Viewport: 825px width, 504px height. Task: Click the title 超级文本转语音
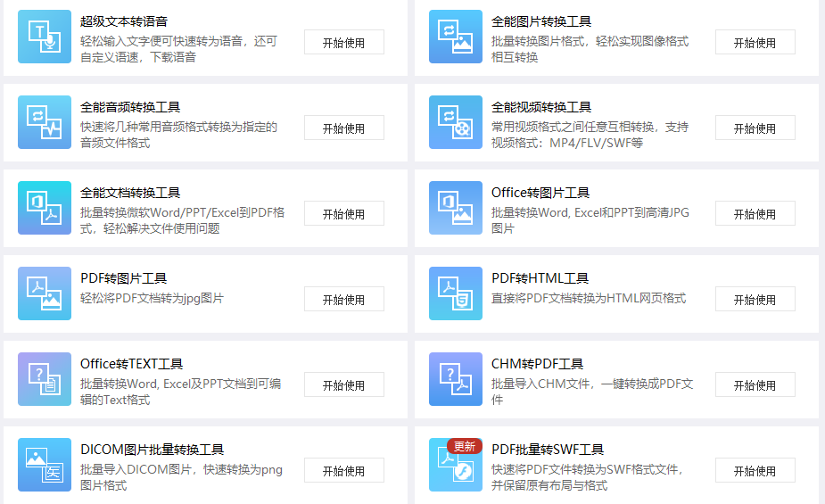pyautogui.click(x=124, y=21)
